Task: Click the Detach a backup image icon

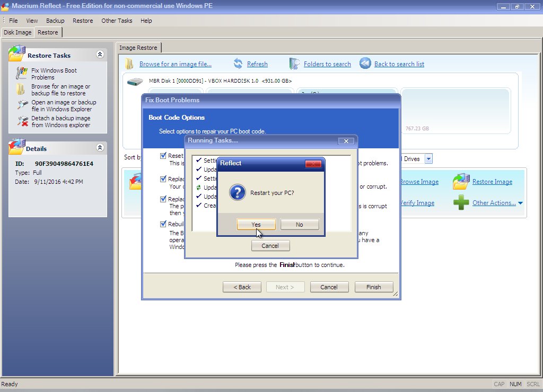Action: 22,121
